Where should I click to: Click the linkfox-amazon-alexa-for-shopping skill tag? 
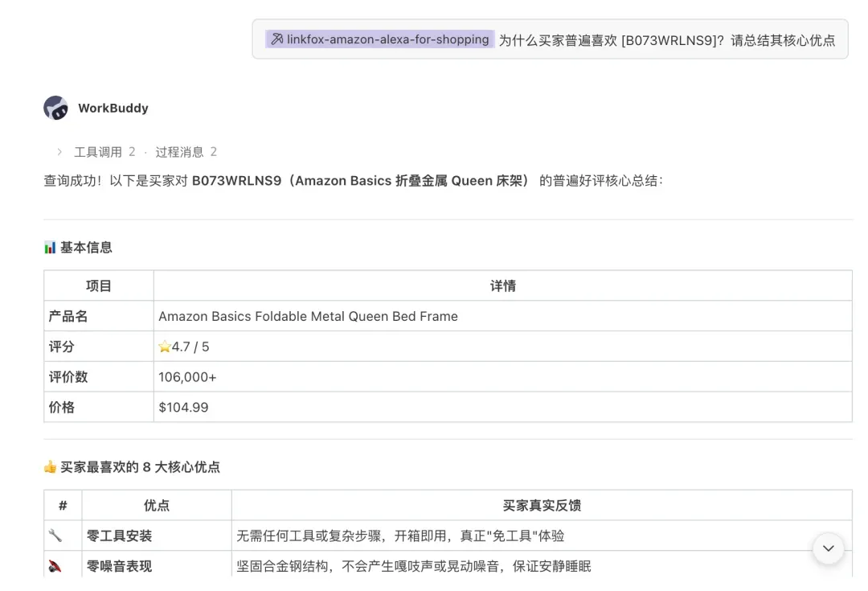point(379,39)
